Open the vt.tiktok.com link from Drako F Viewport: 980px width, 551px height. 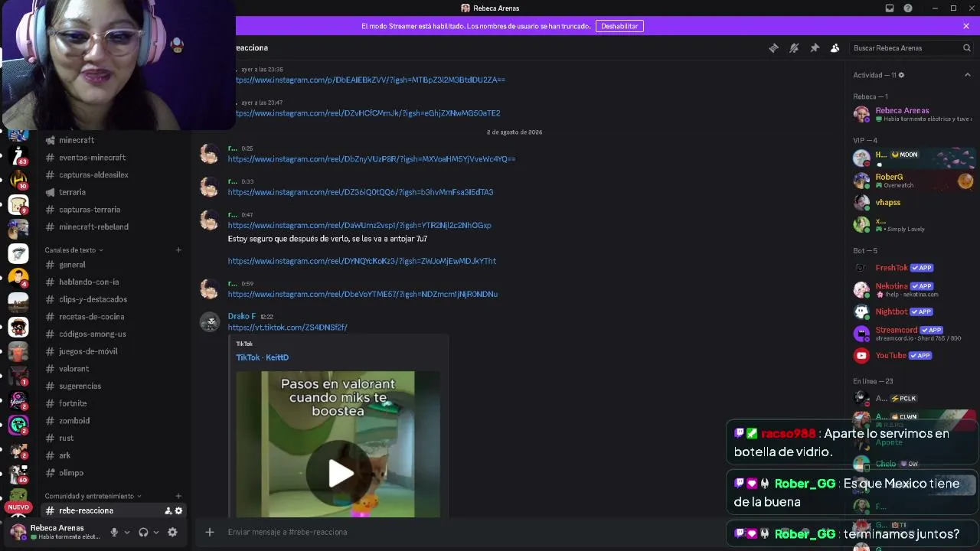(288, 328)
